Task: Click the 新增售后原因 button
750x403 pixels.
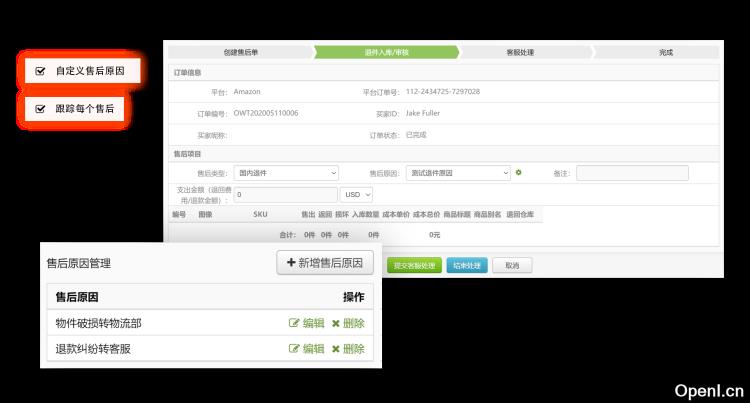Action: [325, 262]
